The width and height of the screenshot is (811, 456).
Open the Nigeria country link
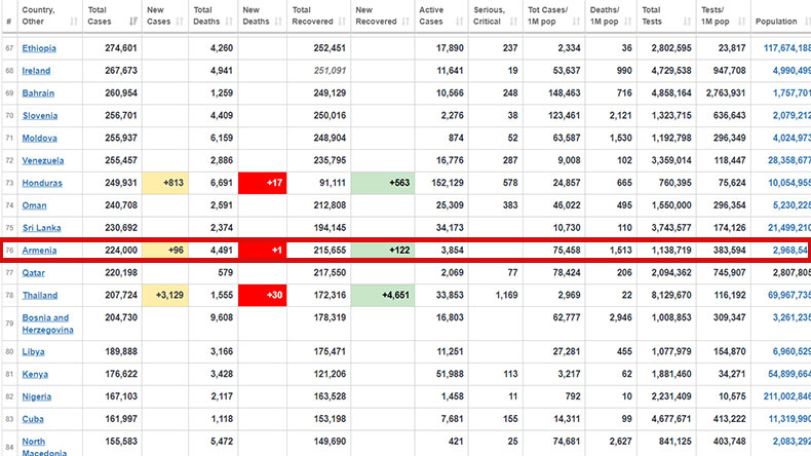click(37, 397)
